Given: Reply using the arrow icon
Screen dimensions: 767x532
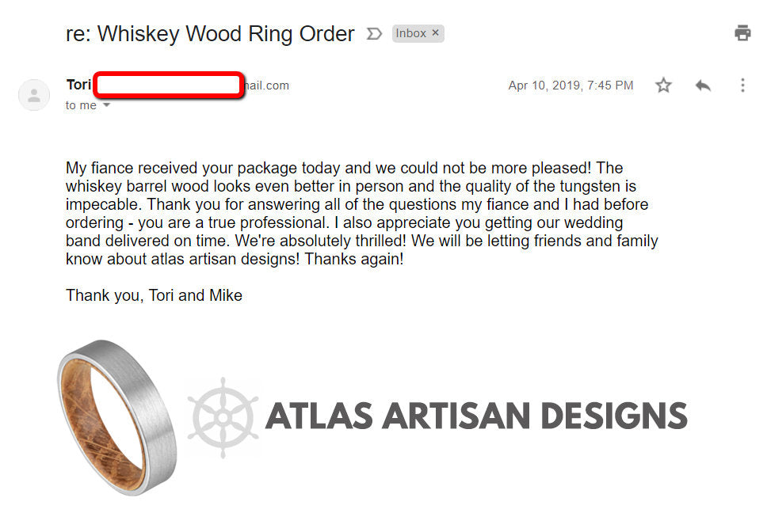Looking at the screenshot, I should (703, 85).
